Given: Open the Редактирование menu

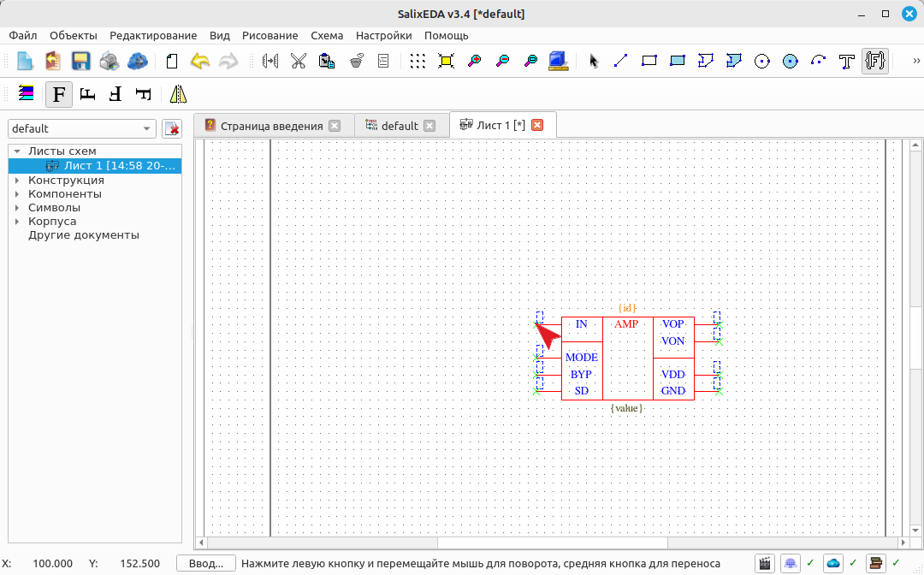Looking at the screenshot, I should [153, 35].
